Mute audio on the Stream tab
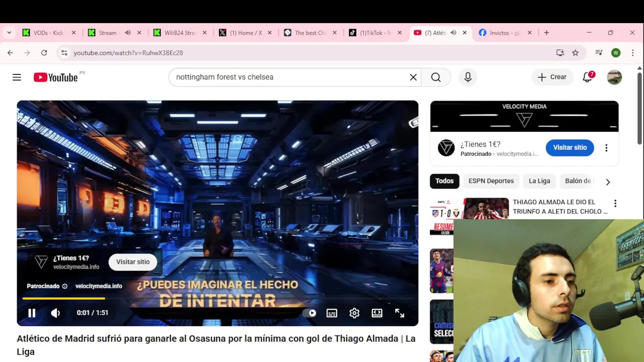Screen dimensions: 644x362 click(x=128, y=33)
